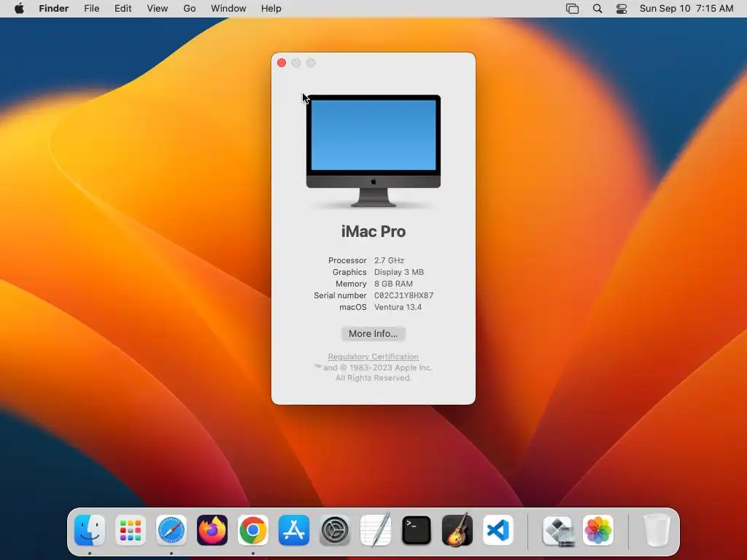Viewport: 747px width, 560px height.
Task: Open Boot Camp Assistant from the Dock
Action: (558, 531)
